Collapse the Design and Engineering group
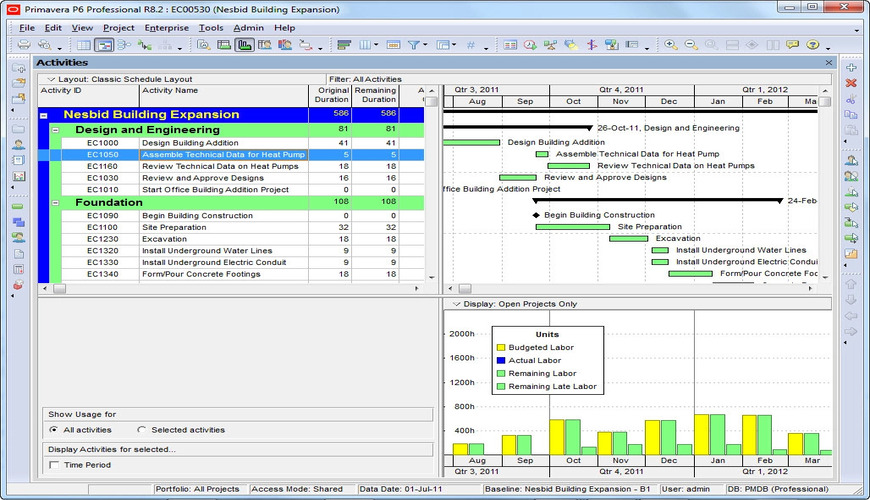Image resolution: width=870 pixels, height=500 pixels. coord(55,130)
